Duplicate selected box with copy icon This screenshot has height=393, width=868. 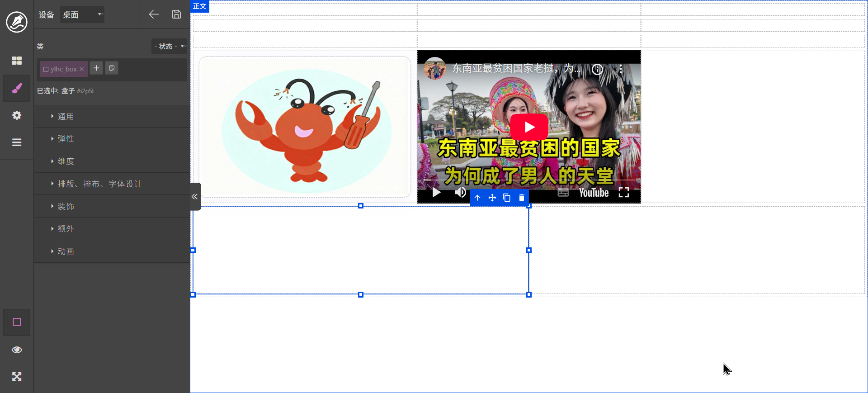(507, 198)
